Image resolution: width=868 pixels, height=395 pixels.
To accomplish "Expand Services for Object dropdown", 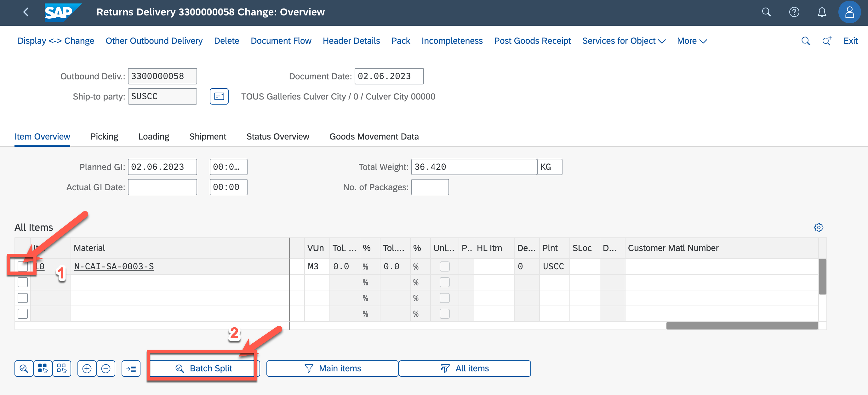I will point(624,41).
